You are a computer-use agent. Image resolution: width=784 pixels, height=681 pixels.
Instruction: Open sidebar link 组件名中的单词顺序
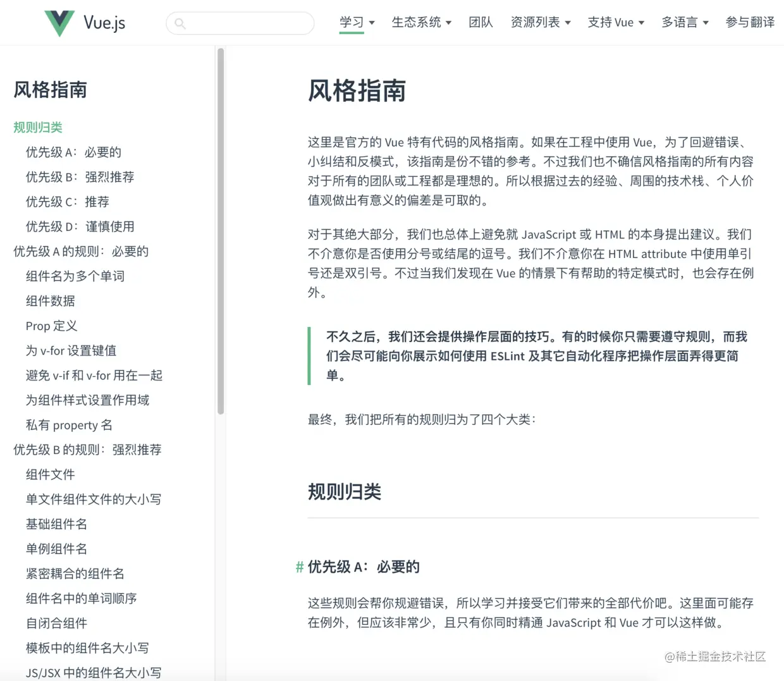(81, 598)
